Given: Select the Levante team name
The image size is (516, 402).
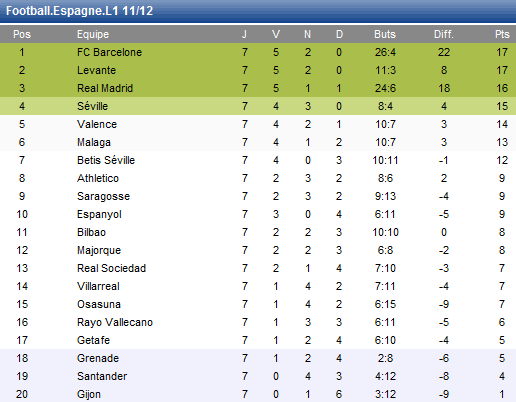Looking at the screenshot, I should point(96,70).
